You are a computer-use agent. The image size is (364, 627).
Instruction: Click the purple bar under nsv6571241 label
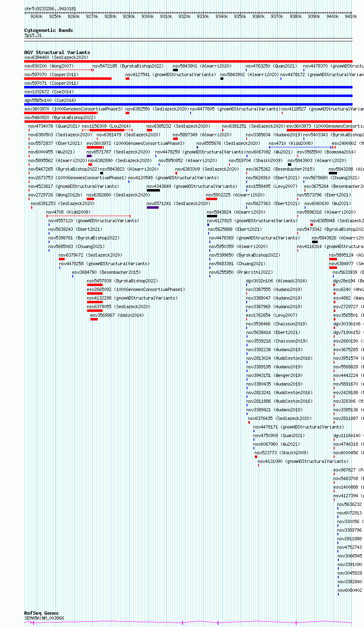pos(153,207)
